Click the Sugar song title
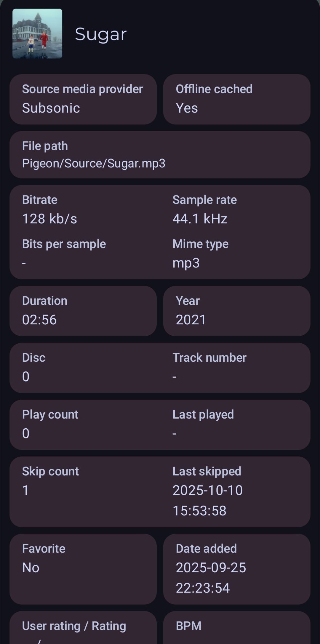Image resolution: width=320 pixels, height=644 pixels. click(x=101, y=34)
